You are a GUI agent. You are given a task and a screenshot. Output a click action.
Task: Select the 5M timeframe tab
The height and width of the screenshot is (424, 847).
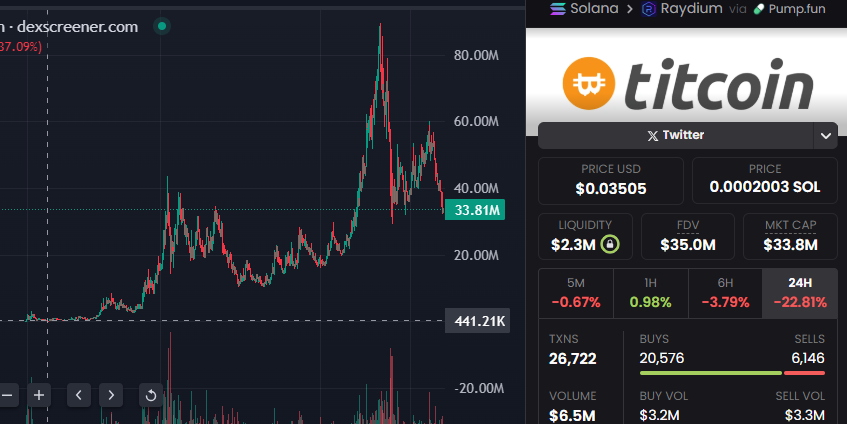point(576,293)
